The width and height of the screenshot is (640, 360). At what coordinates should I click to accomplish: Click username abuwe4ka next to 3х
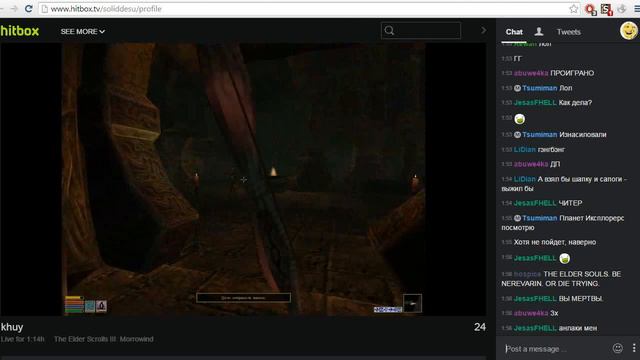(531, 313)
